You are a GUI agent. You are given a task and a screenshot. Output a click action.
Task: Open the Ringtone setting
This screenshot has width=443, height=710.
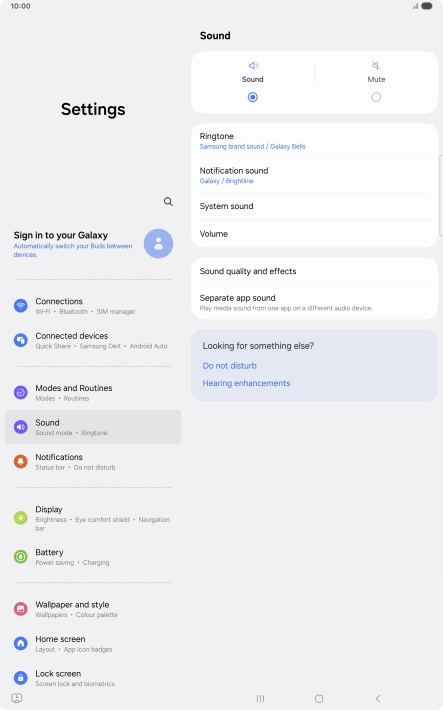pyautogui.click(x=314, y=141)
